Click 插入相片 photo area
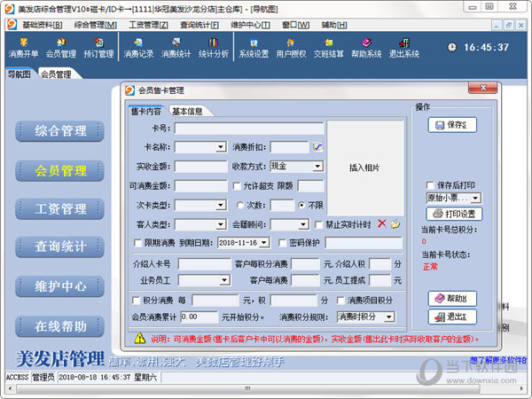 pos(364,168)
